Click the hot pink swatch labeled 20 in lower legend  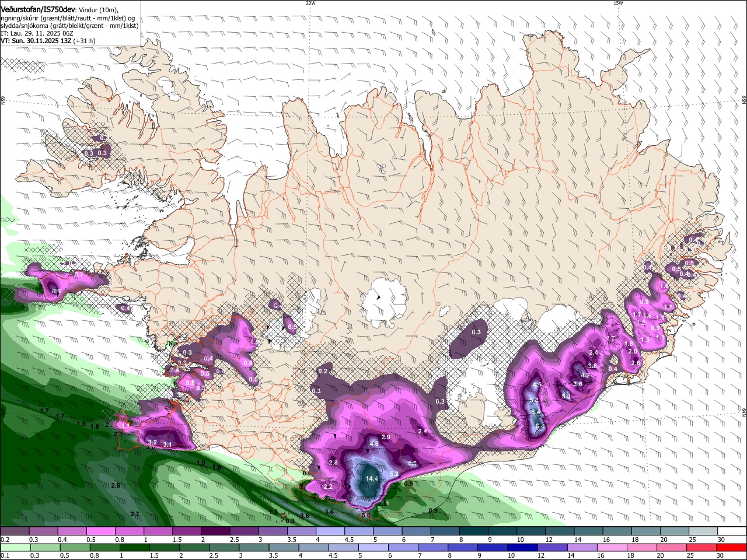(671, 548)
